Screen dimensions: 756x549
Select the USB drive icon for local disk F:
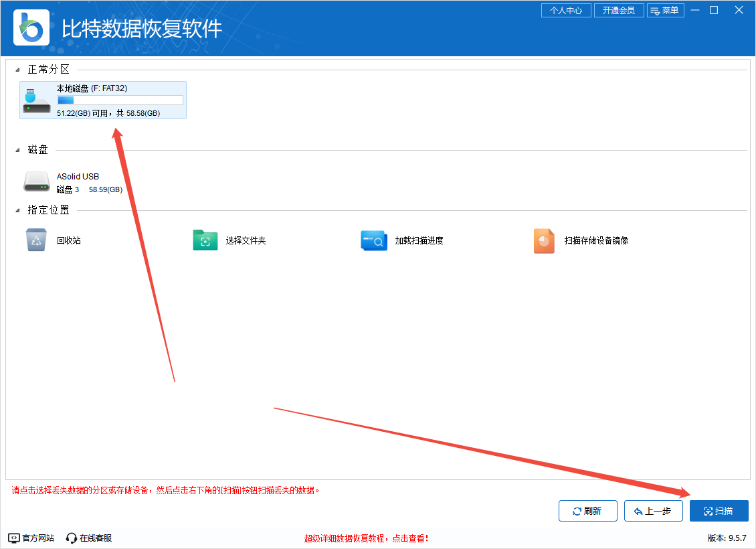37,100
